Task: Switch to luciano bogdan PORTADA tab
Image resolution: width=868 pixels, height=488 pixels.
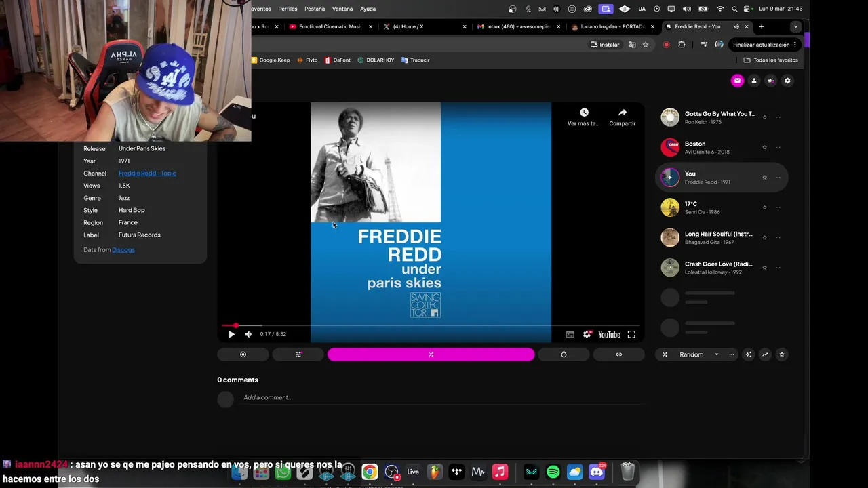Action: tap(612, 26)
